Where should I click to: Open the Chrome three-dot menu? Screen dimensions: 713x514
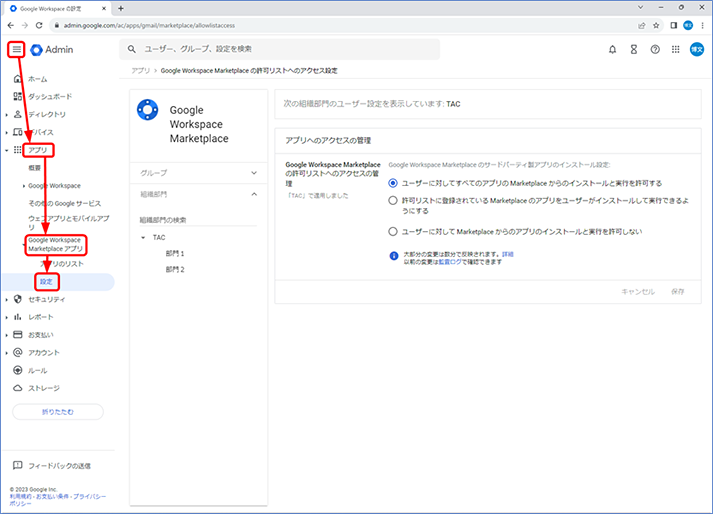[703, 25]
